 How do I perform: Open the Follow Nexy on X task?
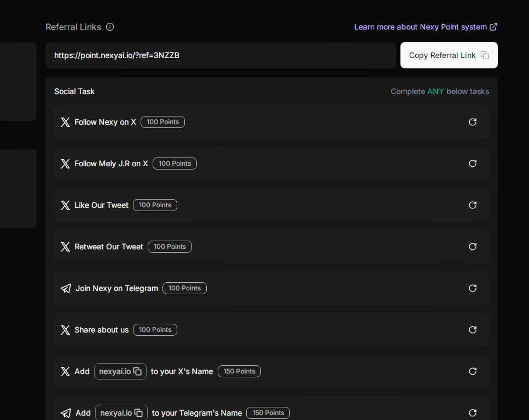tap(271, 122)
